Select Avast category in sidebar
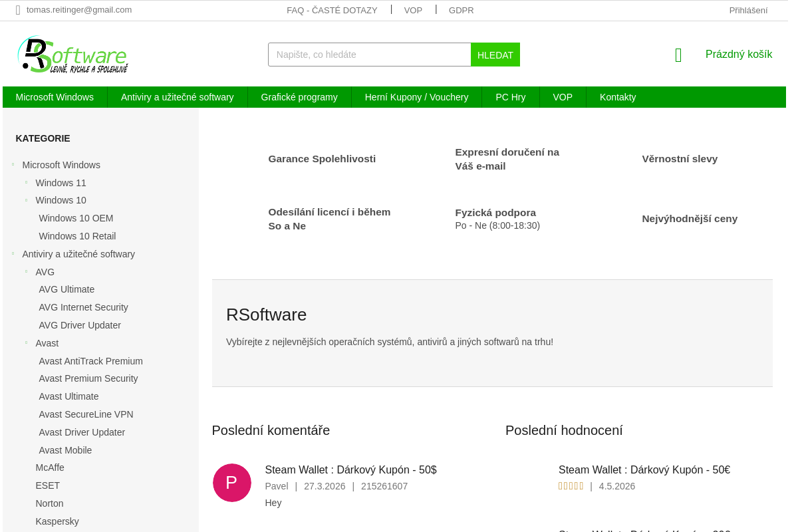 (x=47, y=343)
